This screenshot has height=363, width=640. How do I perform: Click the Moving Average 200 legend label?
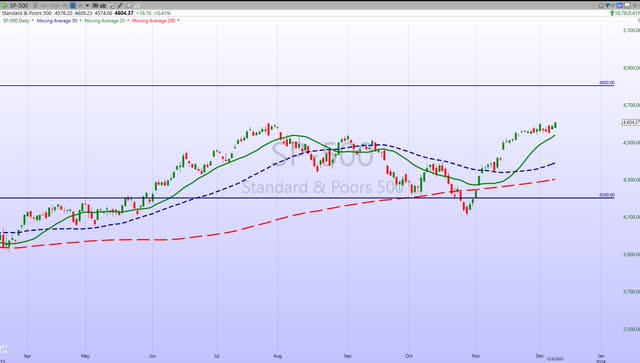(153, 20)
